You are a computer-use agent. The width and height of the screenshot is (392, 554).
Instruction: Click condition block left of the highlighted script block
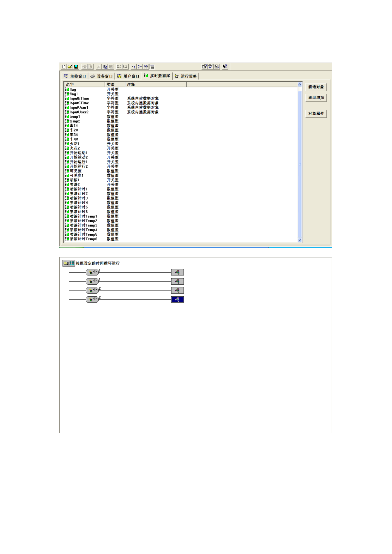(x=92, y=299)
